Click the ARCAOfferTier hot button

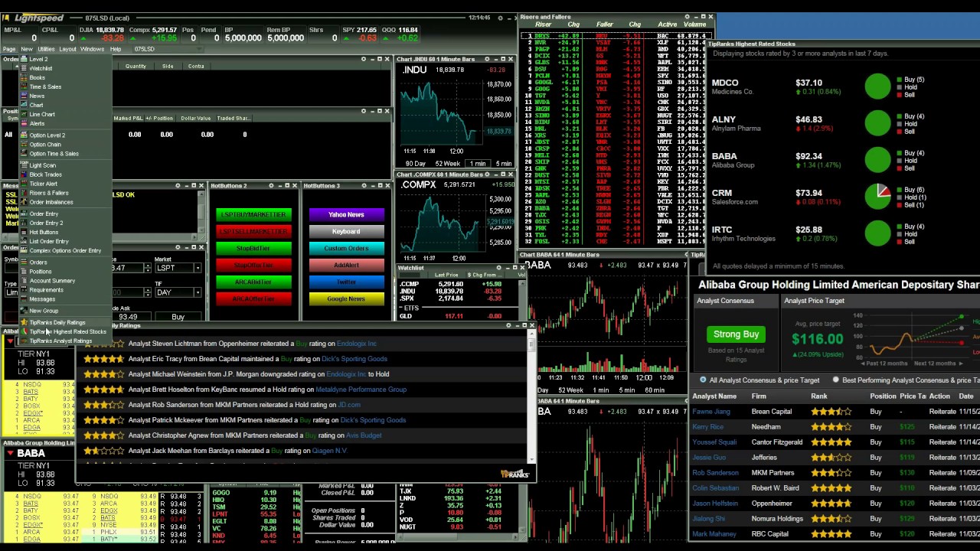pyautogui.click(x=253, y=299)
